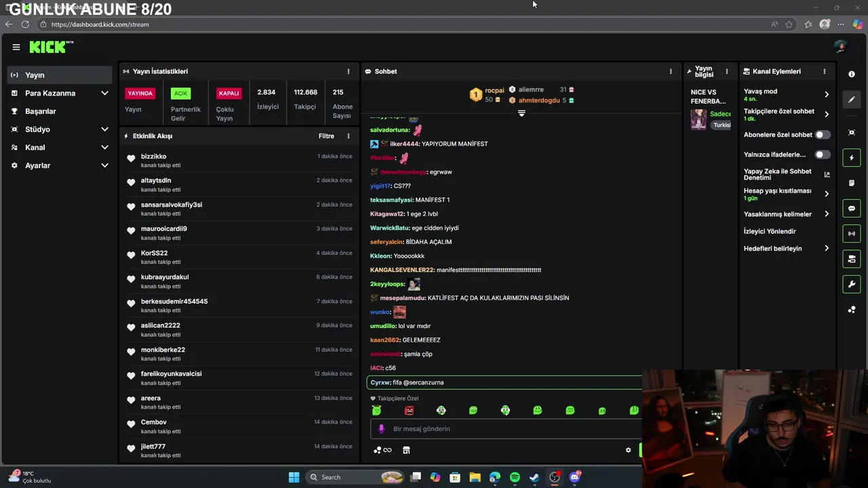Open Steam from the taskbar
The width and height of the screenshot is (868, 488).
click(534, 477)
